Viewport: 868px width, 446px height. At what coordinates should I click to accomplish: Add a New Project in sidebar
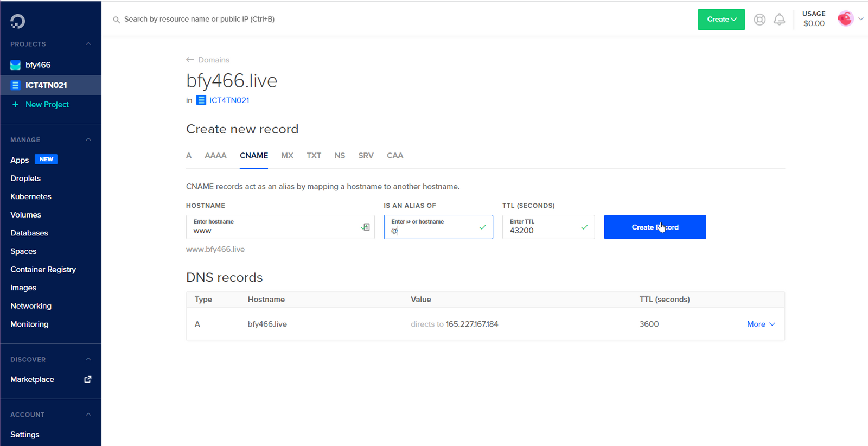coord(47,104)
